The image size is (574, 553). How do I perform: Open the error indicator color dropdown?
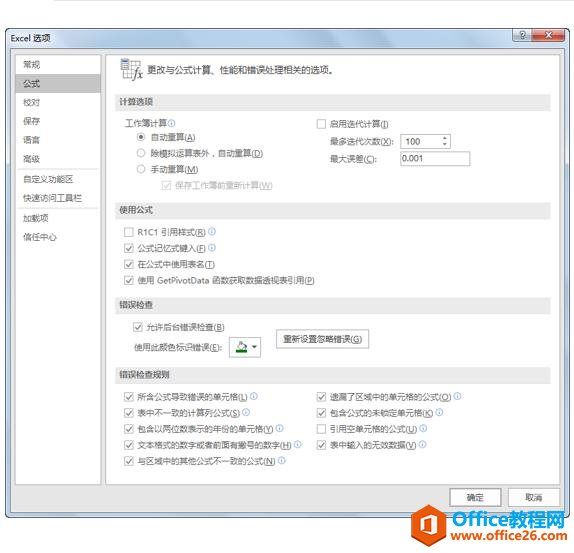(x=245, y=347)
